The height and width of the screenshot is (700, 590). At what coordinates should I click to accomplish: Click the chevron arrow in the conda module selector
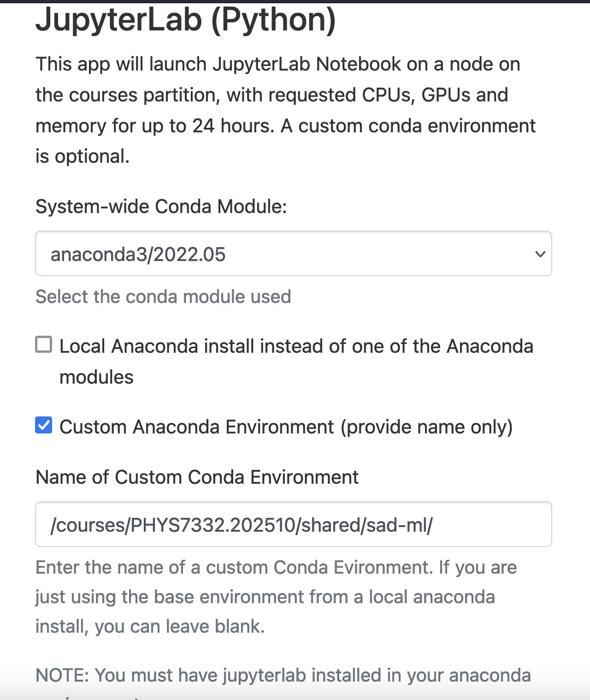(x=540, y=254)
